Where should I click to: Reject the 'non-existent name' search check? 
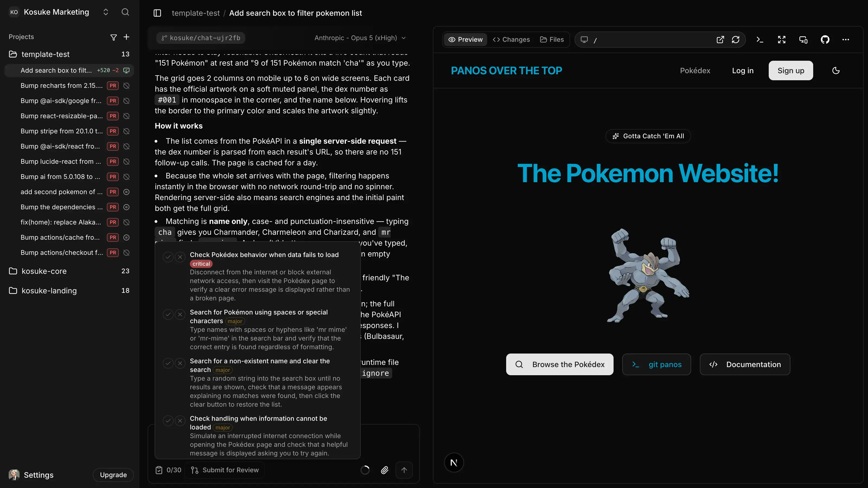(x=180, y=363)
